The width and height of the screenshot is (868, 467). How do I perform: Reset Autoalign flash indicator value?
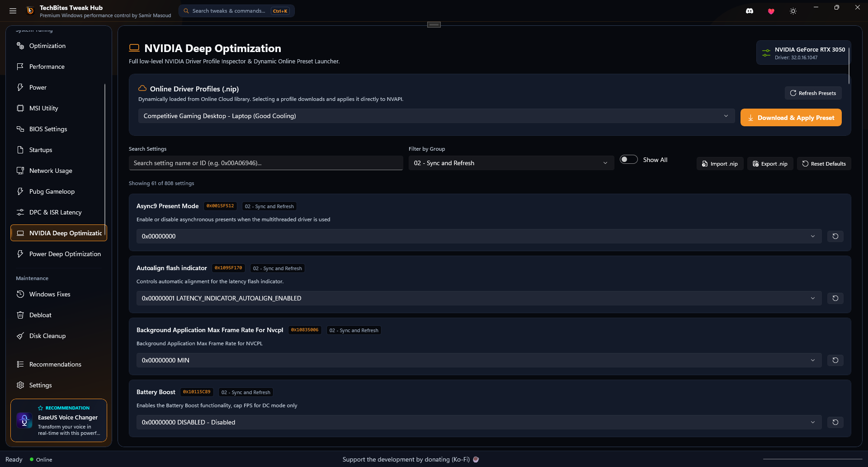pos(835,298)
